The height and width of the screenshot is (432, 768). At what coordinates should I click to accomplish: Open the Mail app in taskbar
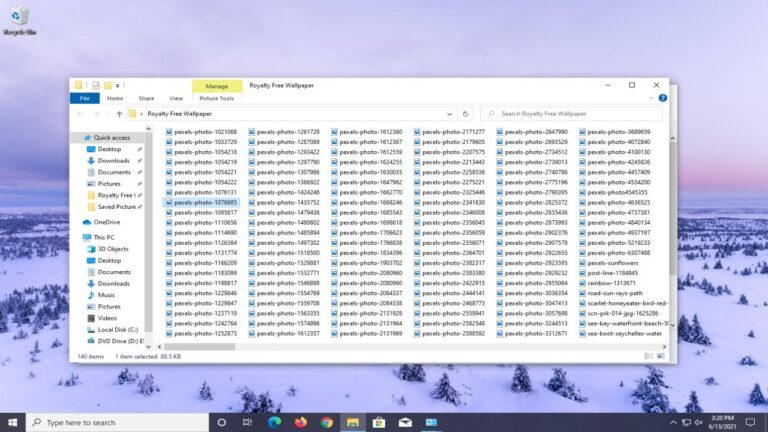(404, 422)
